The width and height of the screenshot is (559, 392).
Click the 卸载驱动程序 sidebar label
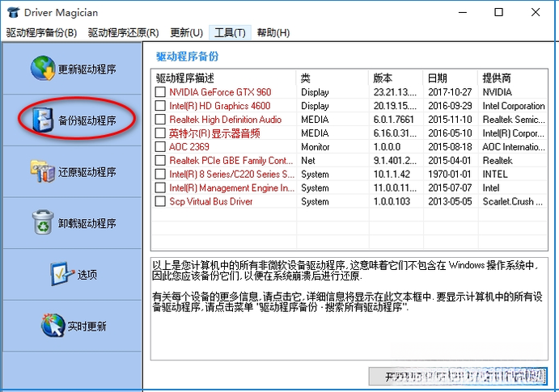pyautogui.click(x=87, y=223)
